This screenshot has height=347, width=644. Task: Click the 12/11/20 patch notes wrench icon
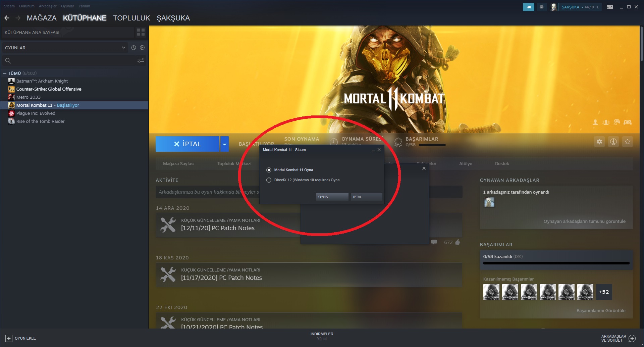[x=168, y=225]
